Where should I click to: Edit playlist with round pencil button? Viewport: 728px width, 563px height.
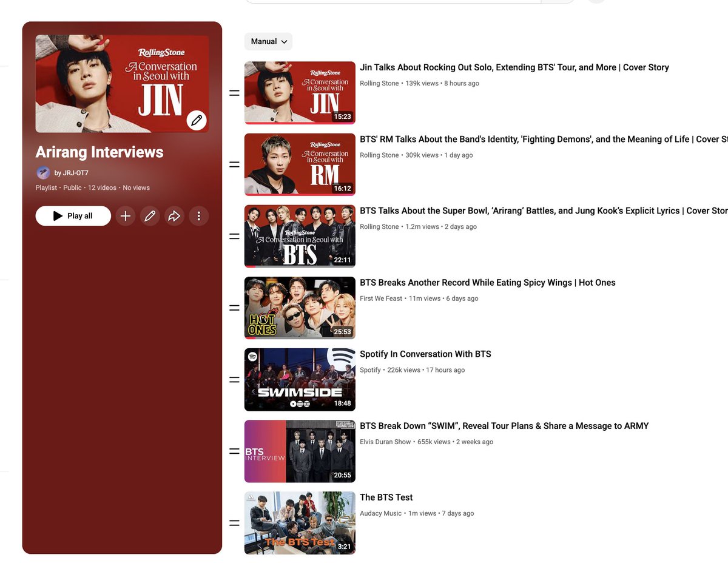pos(150,216)
